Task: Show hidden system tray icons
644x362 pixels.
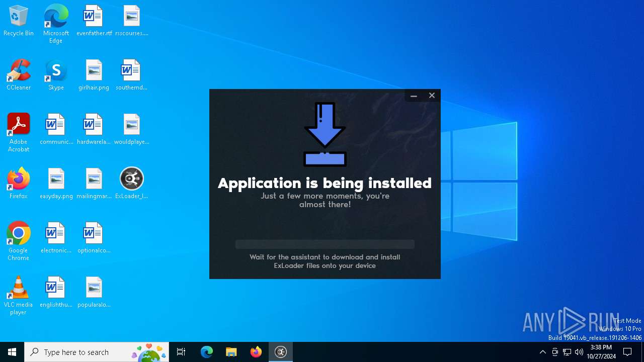Action: [x=542, y=352]
